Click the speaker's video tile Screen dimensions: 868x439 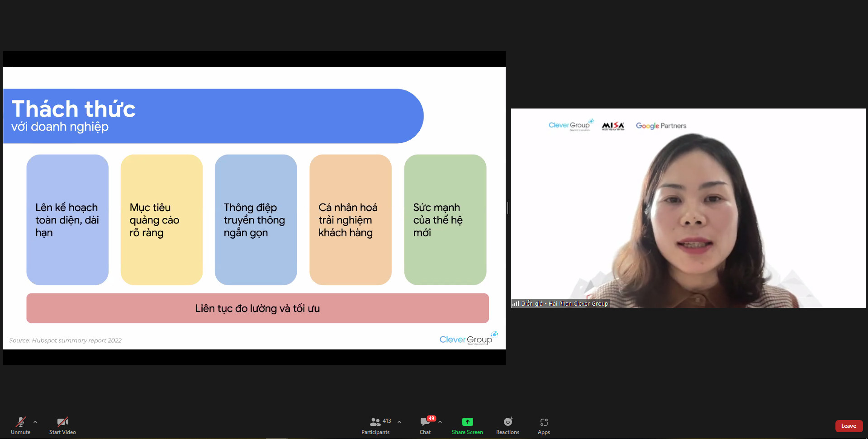click(x=688, y=208)
